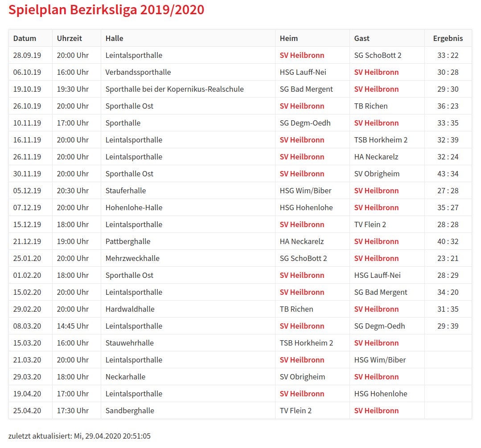Click TSB Horkheim 2 in the 15.03.20 row
Screen dimensions: 481x448
(x=306, y=343)
